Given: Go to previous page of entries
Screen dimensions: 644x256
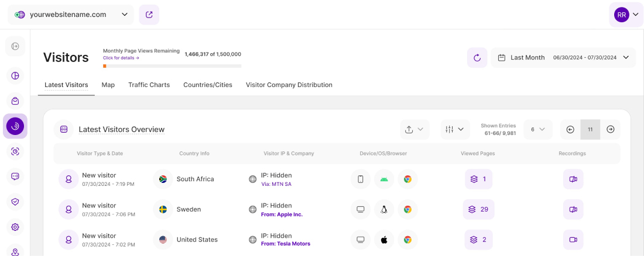Looking at the screenshot, I should click(570, 129).
